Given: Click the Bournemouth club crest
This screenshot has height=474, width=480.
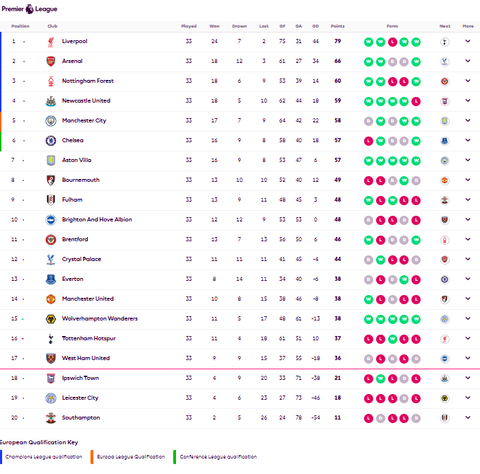Looking at the screenshot, I should (x=51, y=181).
